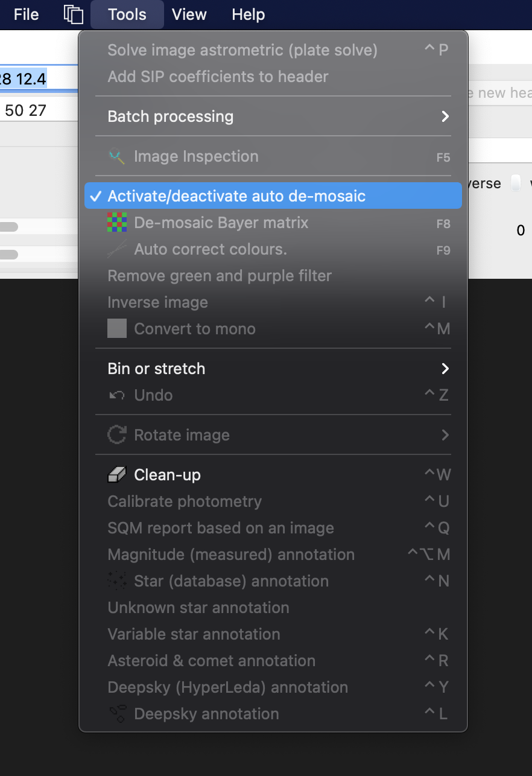Open the View menu
Screen dimensions: 532x776
[189, 14]
